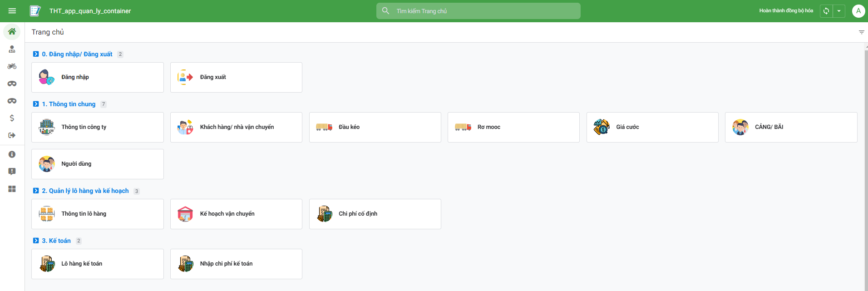Click the dollar sign sidebar icon
The height and width of the screenshot is (291, 868).
[x=12, y=118]
